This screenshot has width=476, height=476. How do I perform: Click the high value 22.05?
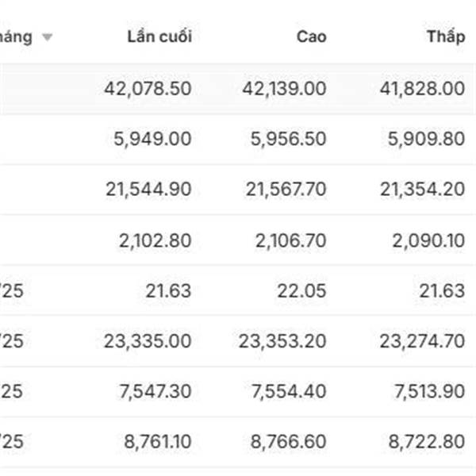301,290
